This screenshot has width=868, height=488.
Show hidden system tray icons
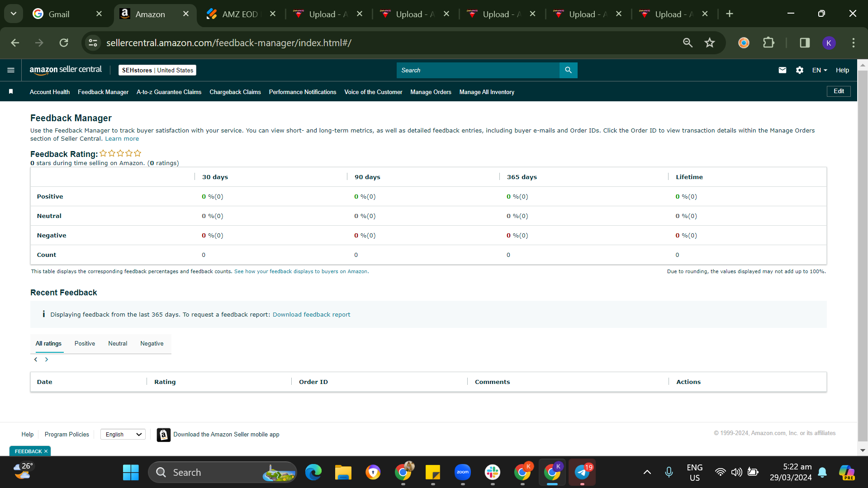coord(647,472)
